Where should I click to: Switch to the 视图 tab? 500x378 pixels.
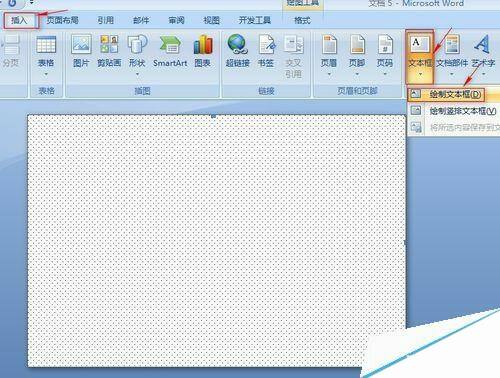coord(211,21)
